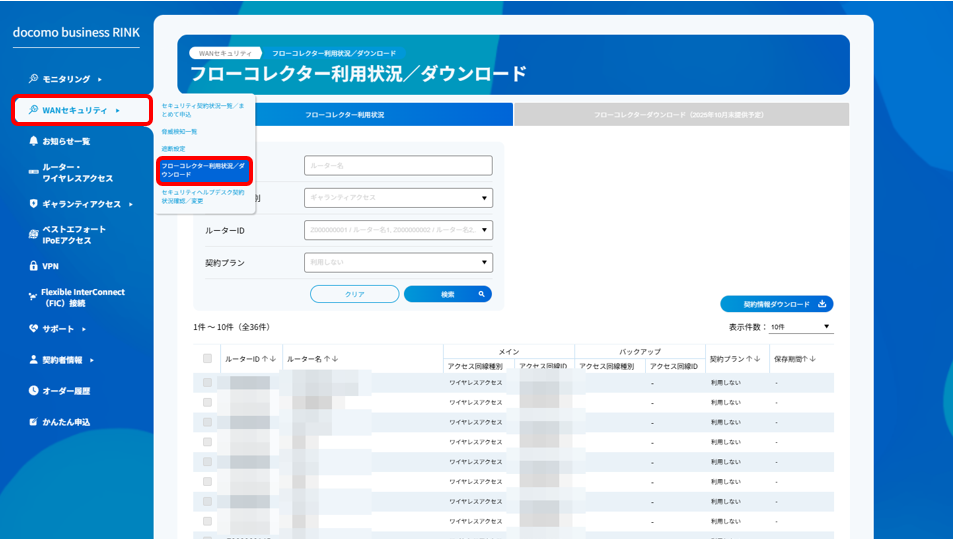The width and height of the screenshot is (953, 539).
Task: Tick the checkbox in the first table row
Action: (207, 382)
